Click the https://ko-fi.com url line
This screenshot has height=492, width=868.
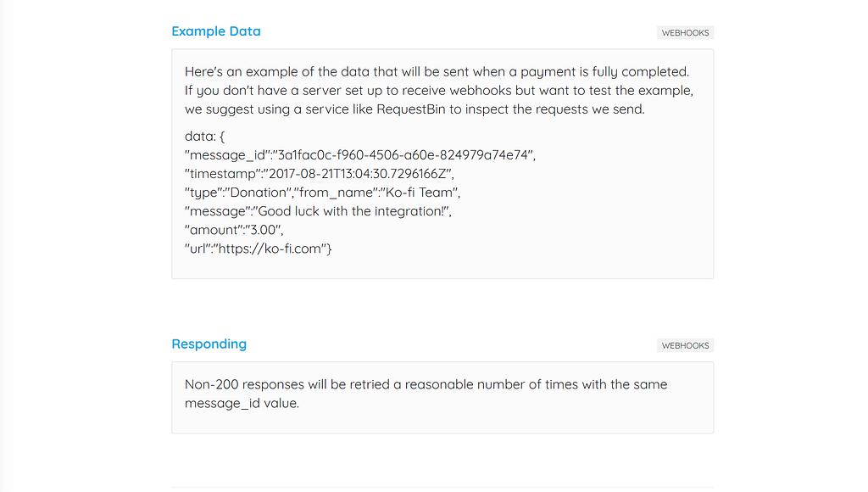pos(259,249)
